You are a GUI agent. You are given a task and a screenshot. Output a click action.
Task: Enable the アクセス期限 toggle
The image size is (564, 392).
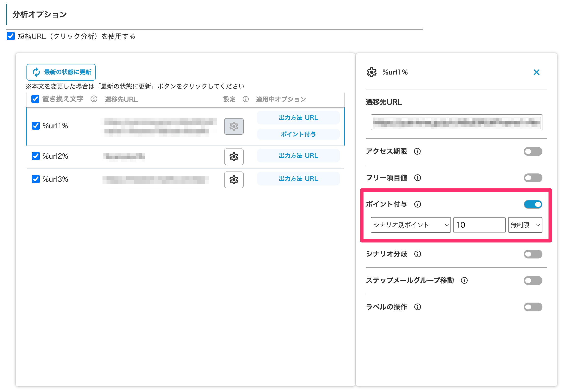pyautogui.click(x=533, y=151)
